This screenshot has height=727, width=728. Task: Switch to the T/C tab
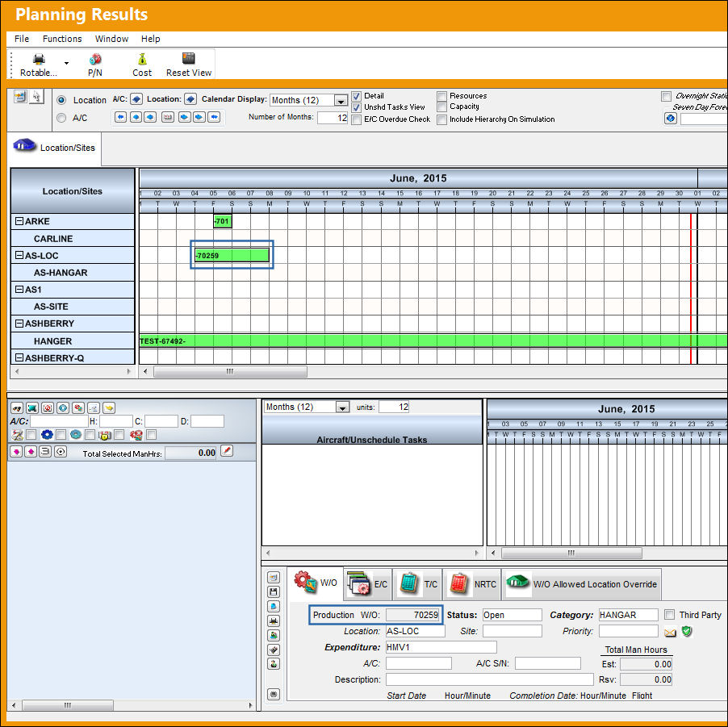coord(418,584)
